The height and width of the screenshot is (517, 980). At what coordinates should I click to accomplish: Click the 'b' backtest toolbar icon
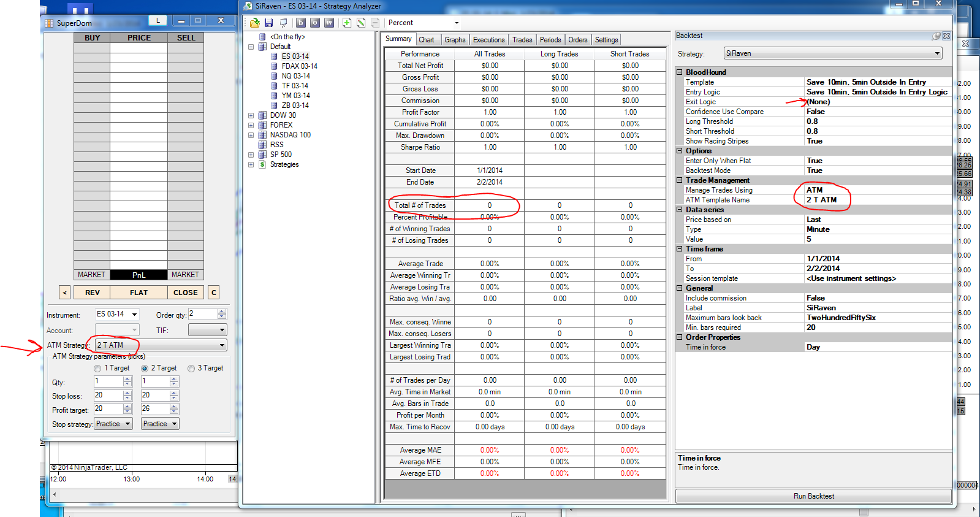300,23
